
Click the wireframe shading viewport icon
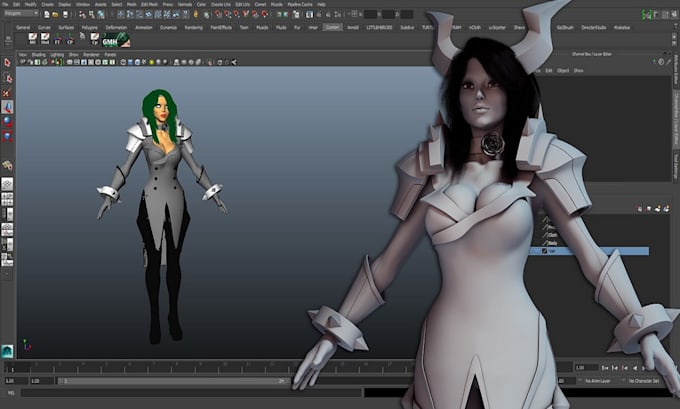pos(123,62)
